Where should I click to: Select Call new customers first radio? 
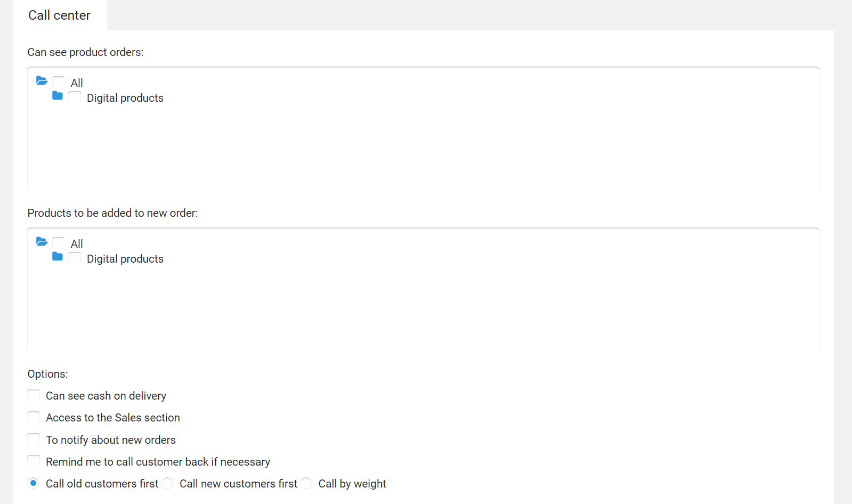167,483
